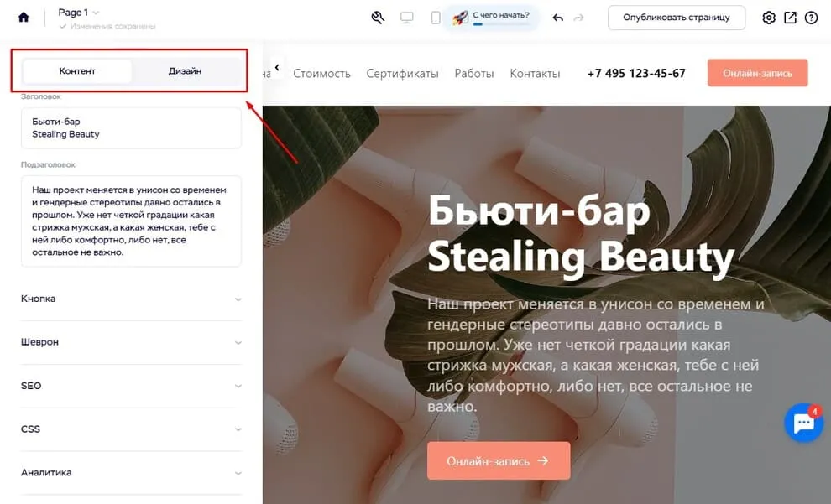Click the redo arrow
The image size is (831, 504).
tap(579, 18)
